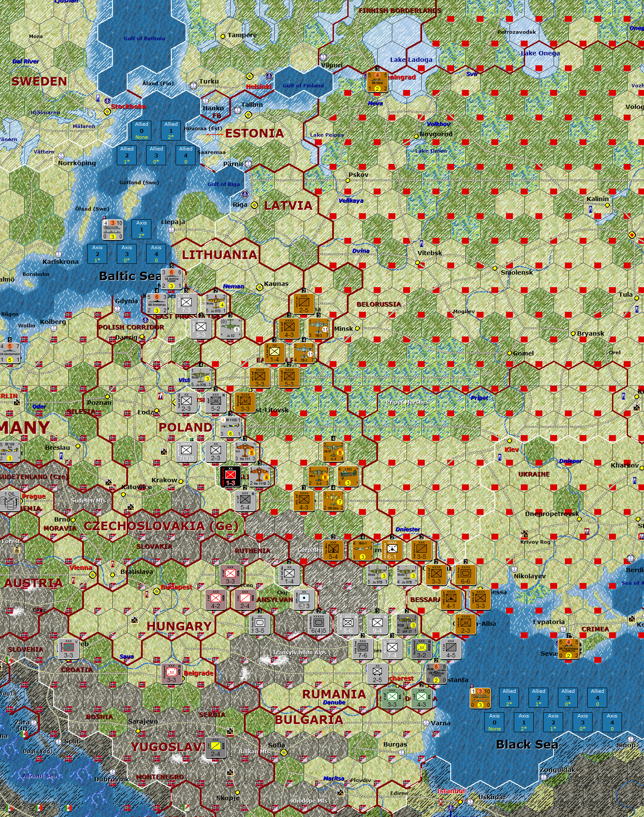Click Baltic Sea Allied 0 None box
This screenshot has width=644, height=817.
(x=141, y=131)
